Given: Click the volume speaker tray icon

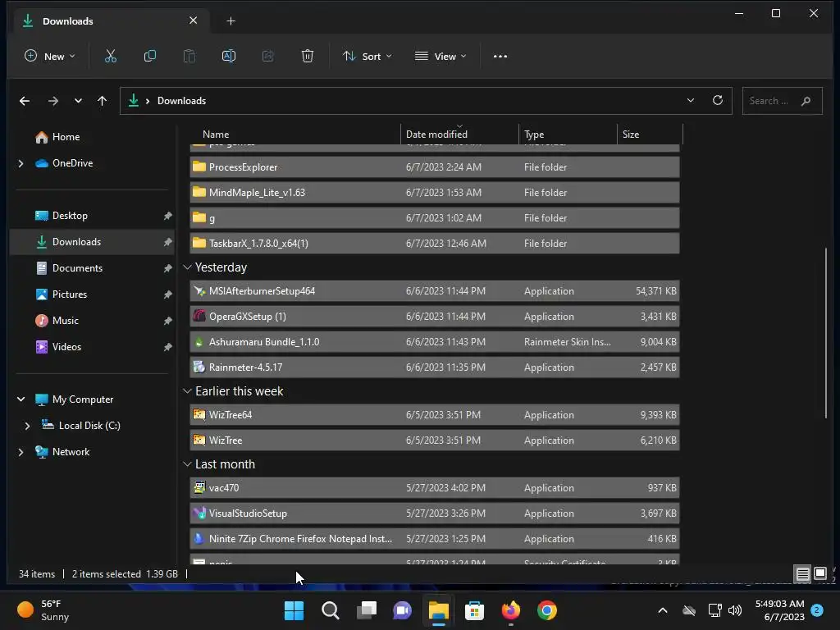Looking at the screenshot, I should coord(735,610).
